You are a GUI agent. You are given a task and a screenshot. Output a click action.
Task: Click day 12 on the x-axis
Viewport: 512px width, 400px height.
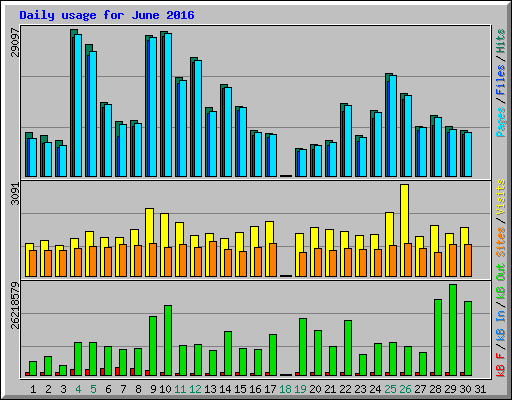click(195, 389)
